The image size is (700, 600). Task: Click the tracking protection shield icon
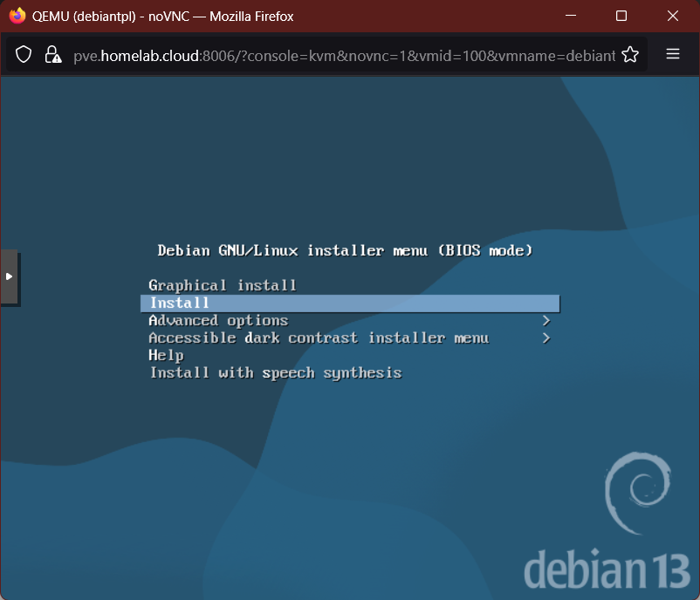[x=24, y=54]
